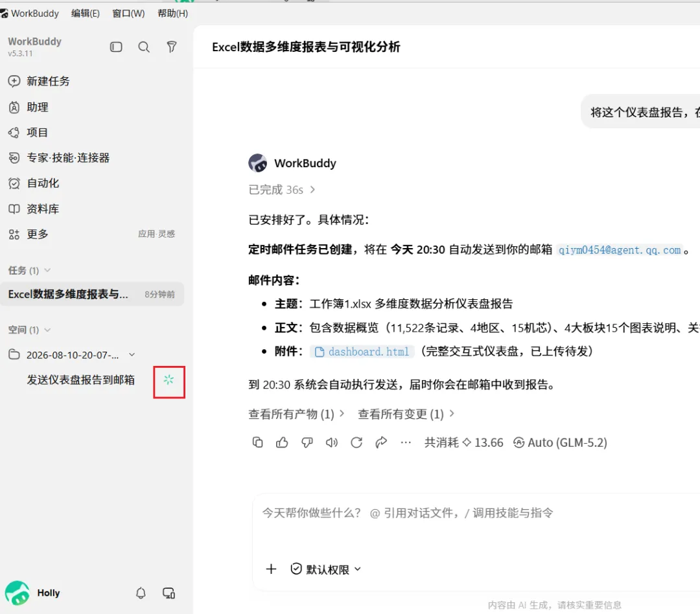Click the loading spinner beside 发送仪表盘报告到邮箱
This screenshot has width=700, height=614.
tap(169, 380)
